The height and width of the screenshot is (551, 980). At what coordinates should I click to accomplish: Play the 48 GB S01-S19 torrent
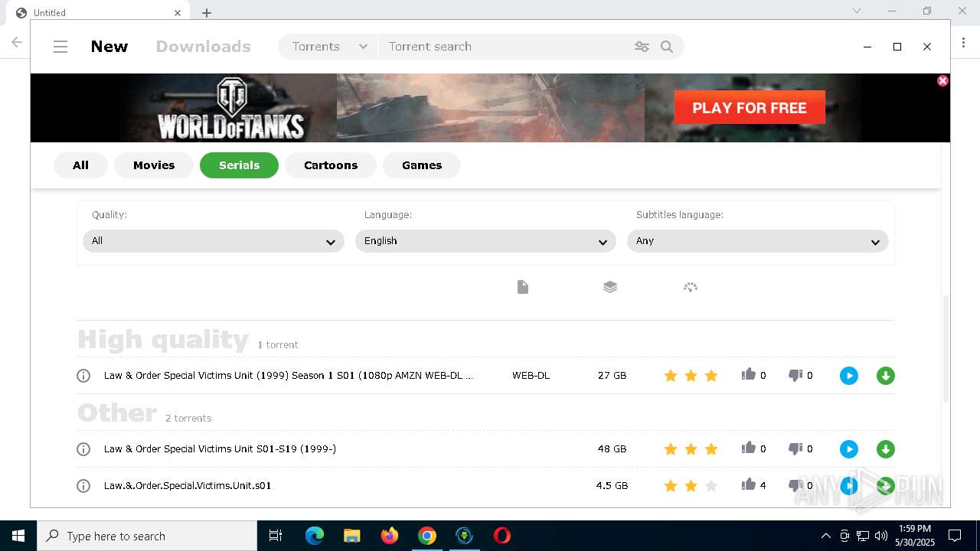tap(849, 449)
